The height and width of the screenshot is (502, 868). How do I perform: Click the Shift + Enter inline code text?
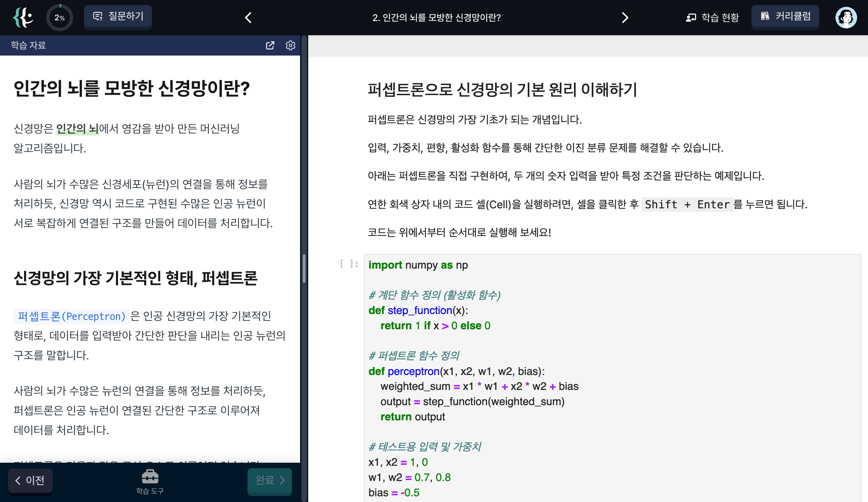click(687, 204)
